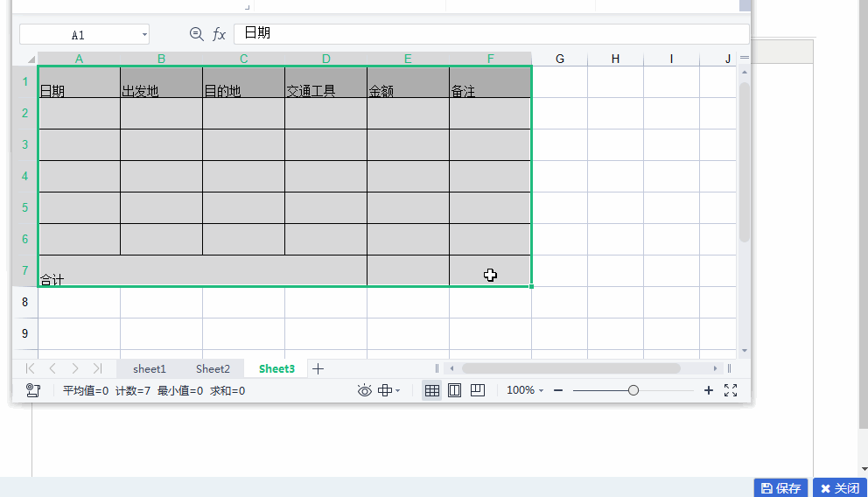The width and height of the screenshot is (868, 497).
Task: Select row 1 header
Action: (24, 82)
